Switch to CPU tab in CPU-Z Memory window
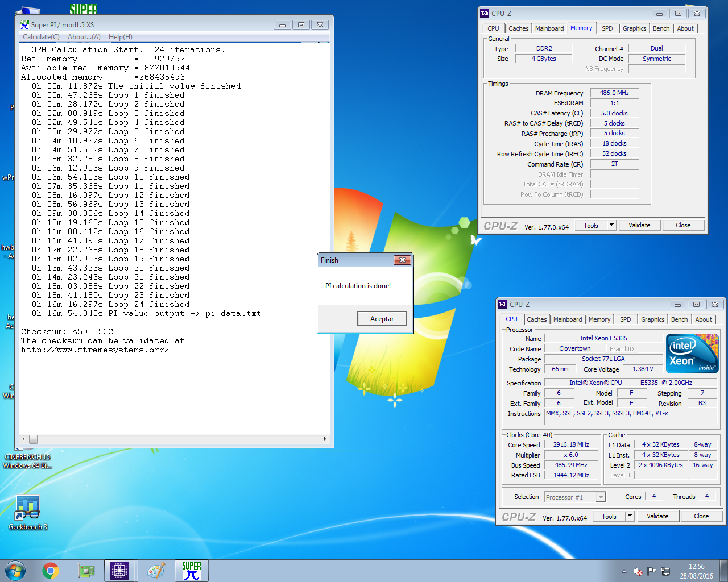The width and height of the screenshot is (728, 582). point(493,28)
